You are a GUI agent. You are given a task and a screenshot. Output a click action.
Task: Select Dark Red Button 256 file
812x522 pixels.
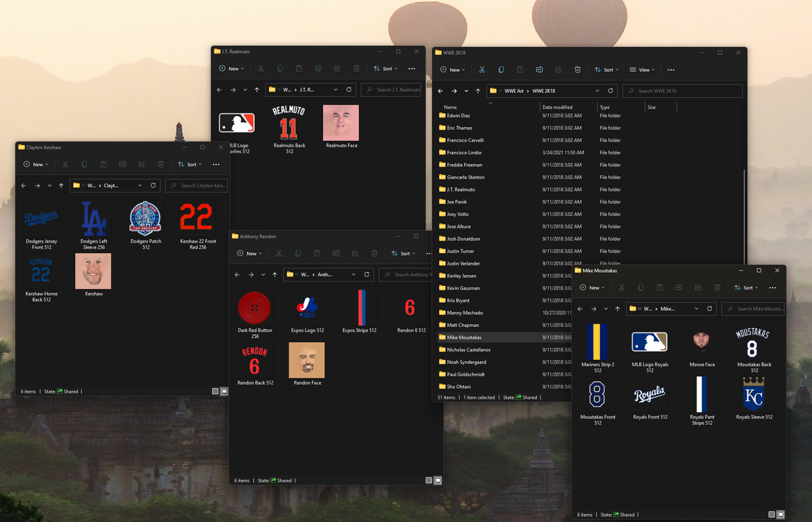click(255, 315)
